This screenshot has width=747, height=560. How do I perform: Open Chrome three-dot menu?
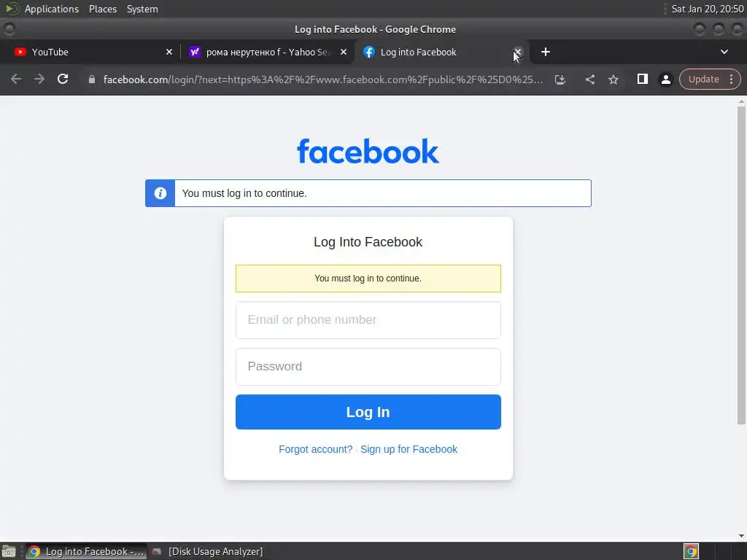pyautogui.click(x=731, y=79)
